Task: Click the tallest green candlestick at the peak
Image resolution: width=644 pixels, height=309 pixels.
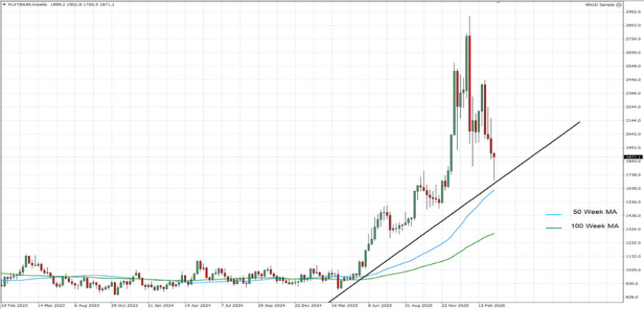Action: tap(467, 62)
